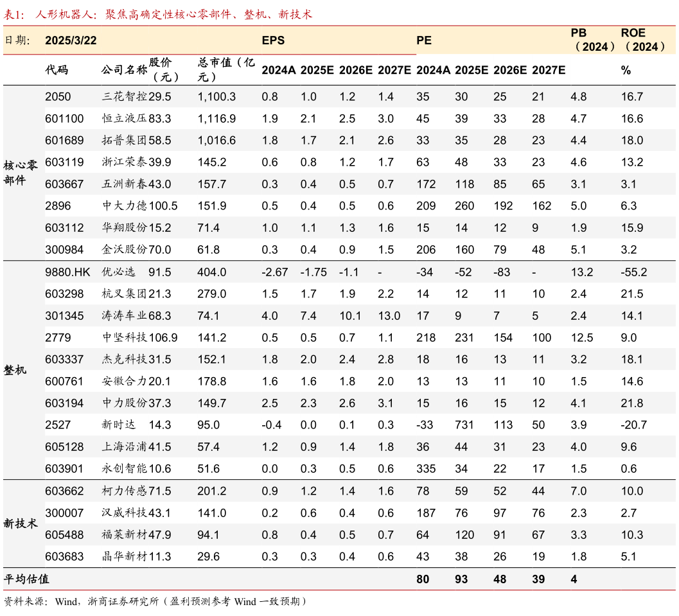Image resolution: width=679 pixels, height=616 pixels.
Task: Select company name 优必选
Action: pyautogui.click(x=119, y=272)
